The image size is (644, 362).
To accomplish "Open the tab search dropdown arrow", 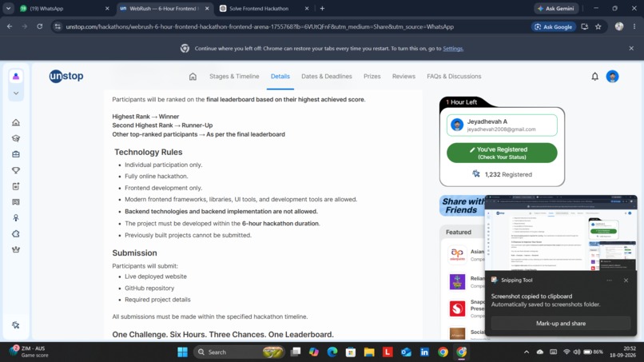I will [x=8, y=8].
